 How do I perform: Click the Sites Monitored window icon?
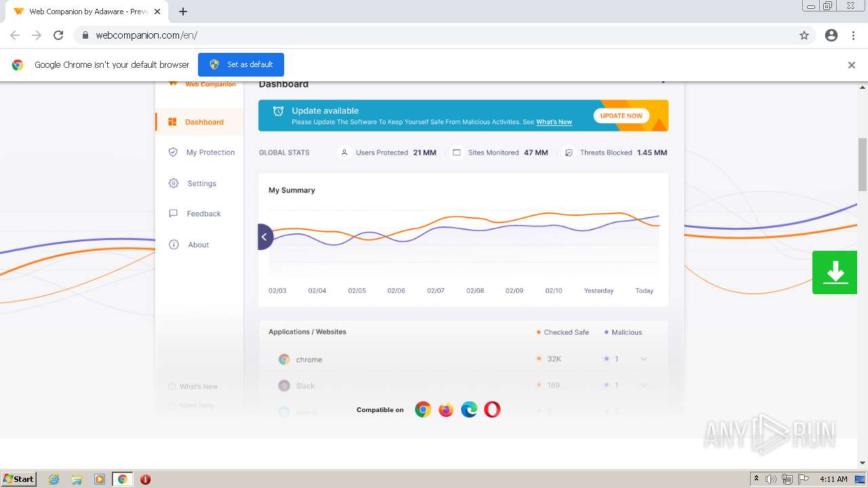pyautogui.click(x=456, y=152)
